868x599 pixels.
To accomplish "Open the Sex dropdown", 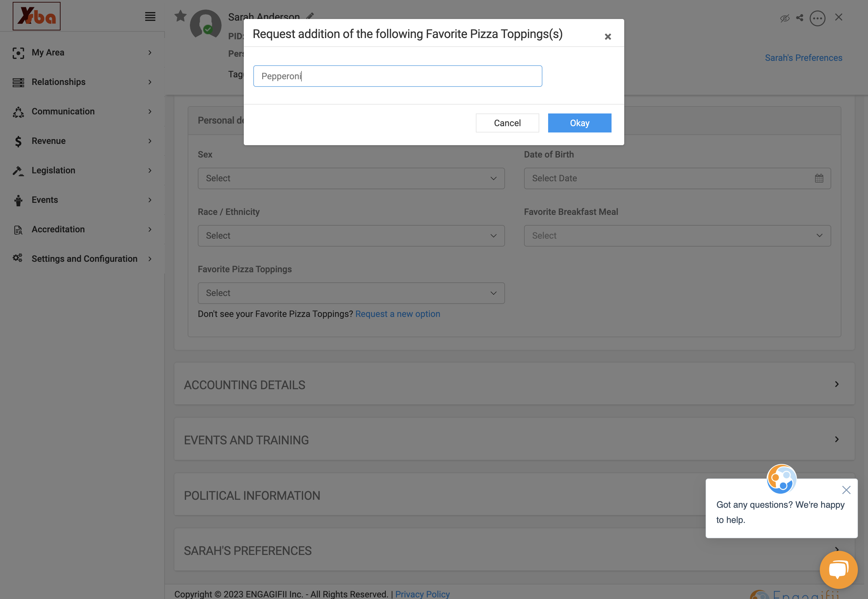I will pos(351,178).
